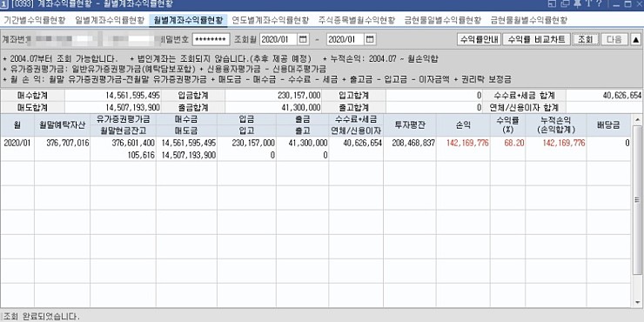Click the 376,707,016 month-end asset cell
The height and width of the screenshot is (322, 644).
[x=62, y=144]
